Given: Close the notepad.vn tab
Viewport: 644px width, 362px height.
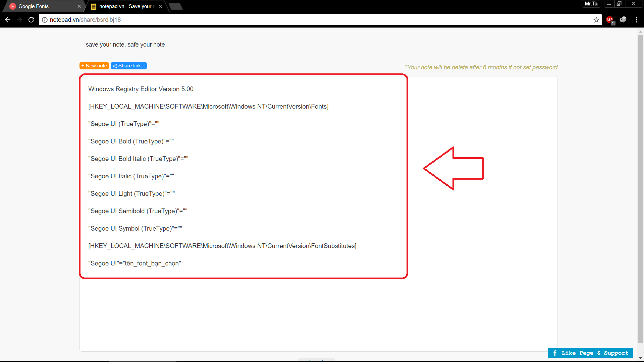Looking at the screenshot, I should tap(160, 6).
